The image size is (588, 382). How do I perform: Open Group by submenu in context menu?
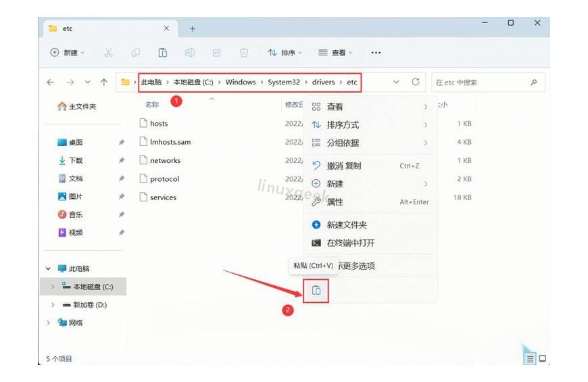coord(370,143)
